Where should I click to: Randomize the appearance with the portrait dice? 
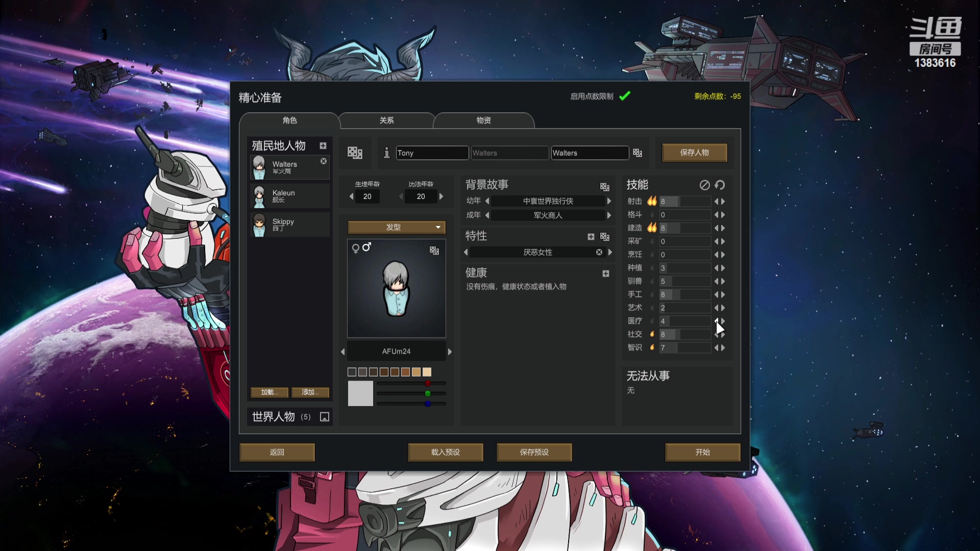tap(434, 251)
